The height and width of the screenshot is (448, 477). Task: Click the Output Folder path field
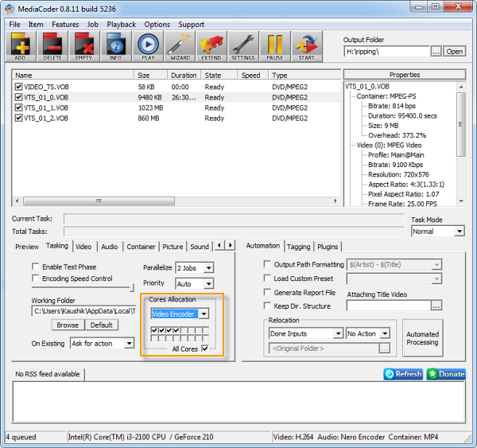[386, 52]
